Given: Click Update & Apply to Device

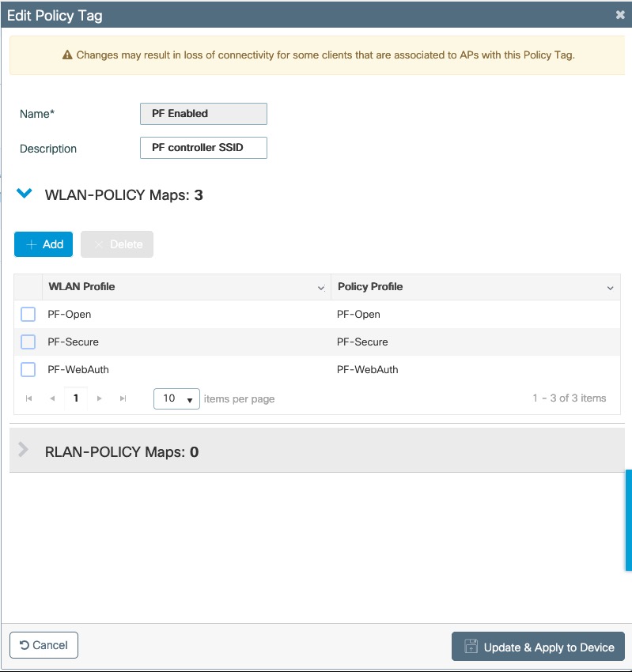Looking at the screenshot, I should 538,647.
